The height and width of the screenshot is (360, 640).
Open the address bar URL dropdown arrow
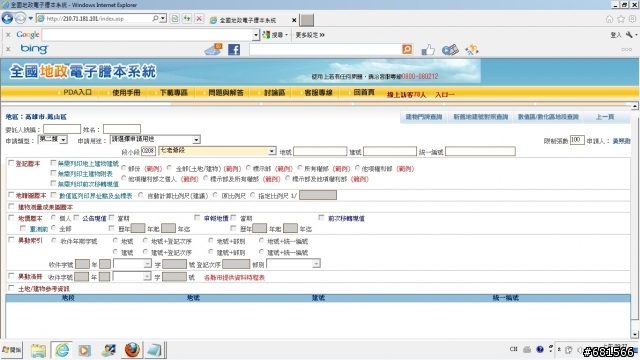click(163, 18)
